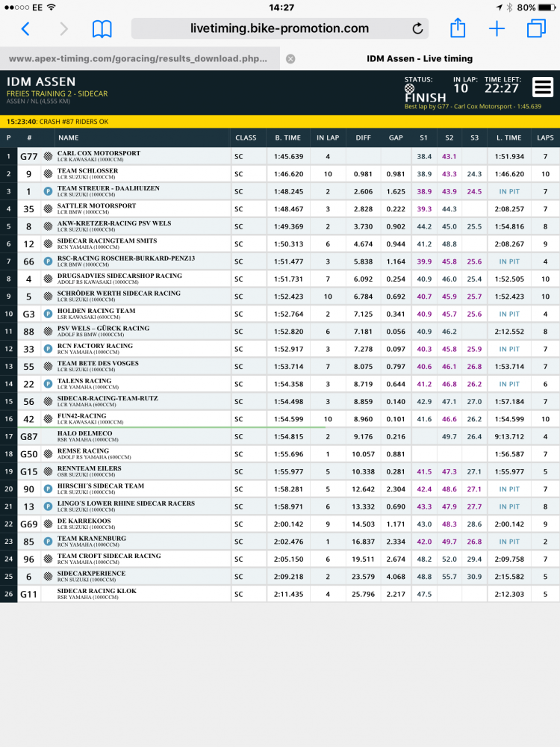
Task: Tap the address bar livetiming.bike-promotion.com
Action: point(280,28)
